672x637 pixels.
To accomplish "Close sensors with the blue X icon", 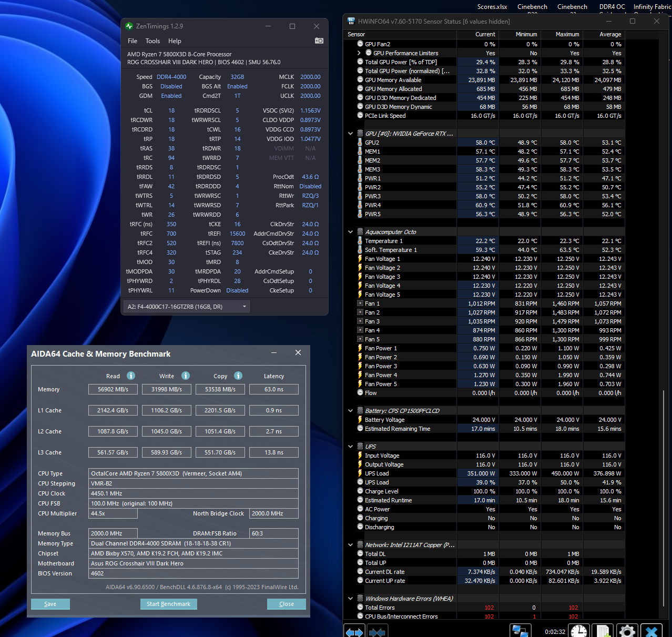I will click(x=651, y=631).
